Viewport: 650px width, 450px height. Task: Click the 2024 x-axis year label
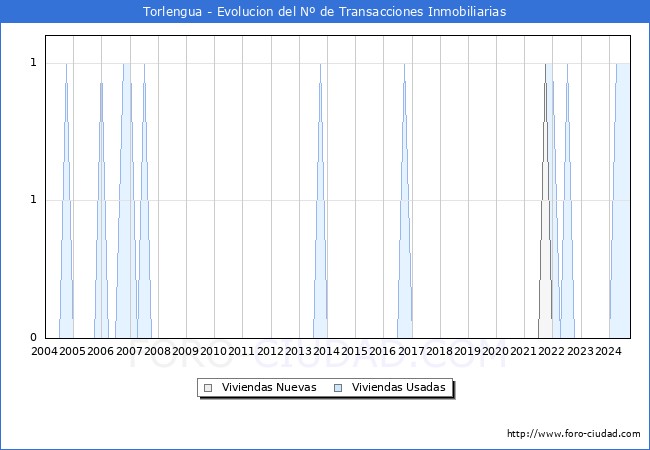(608, 351)
